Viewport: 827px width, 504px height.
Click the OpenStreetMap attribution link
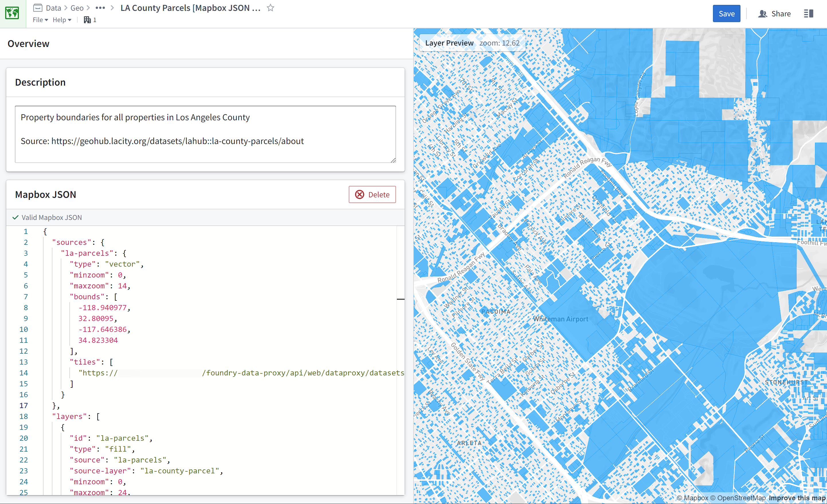pyautogui.click(x=738, y=498)
